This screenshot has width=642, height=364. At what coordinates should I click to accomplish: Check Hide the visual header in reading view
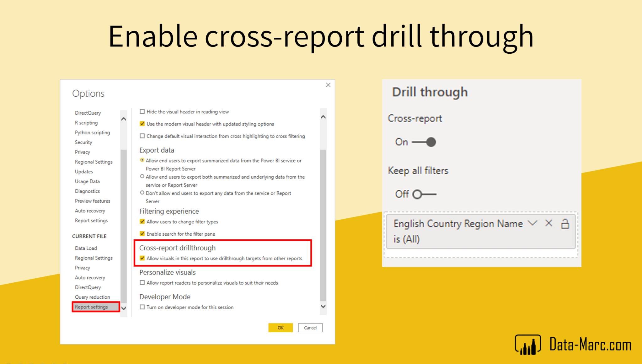142,111
